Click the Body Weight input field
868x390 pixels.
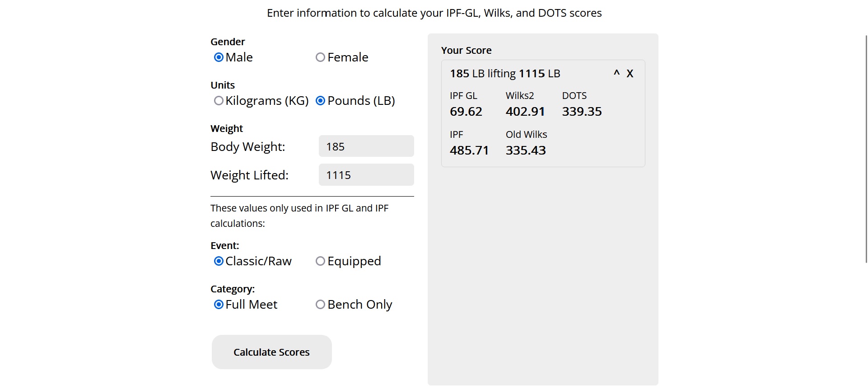pyautogui.click(x=366, y=146)
